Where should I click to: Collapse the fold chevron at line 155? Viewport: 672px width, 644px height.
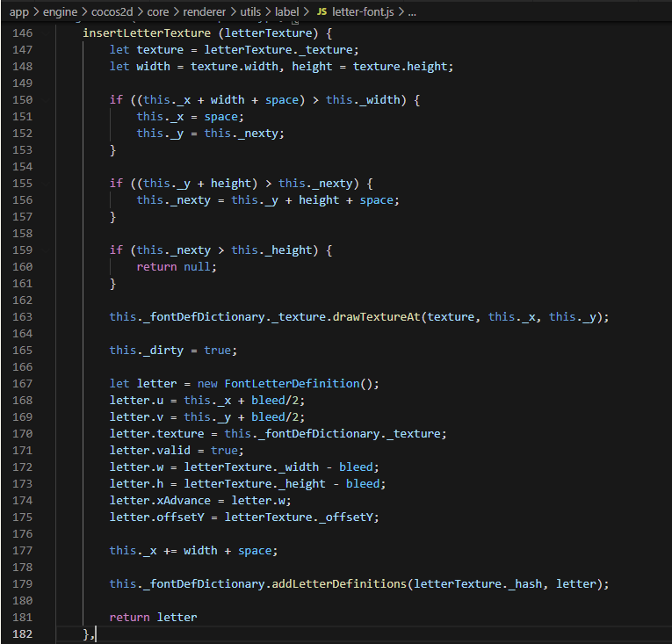pos(47,184)
